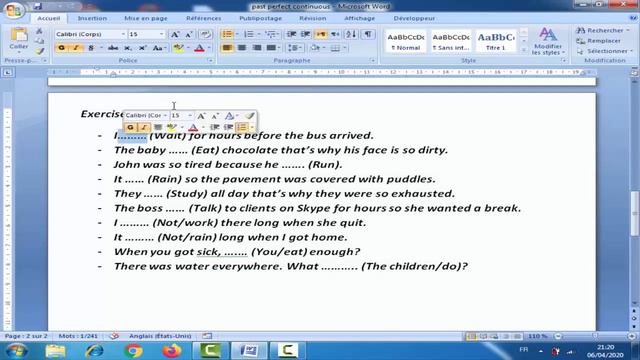Apply subscript formatting in the ribbon

coord(128,48)
